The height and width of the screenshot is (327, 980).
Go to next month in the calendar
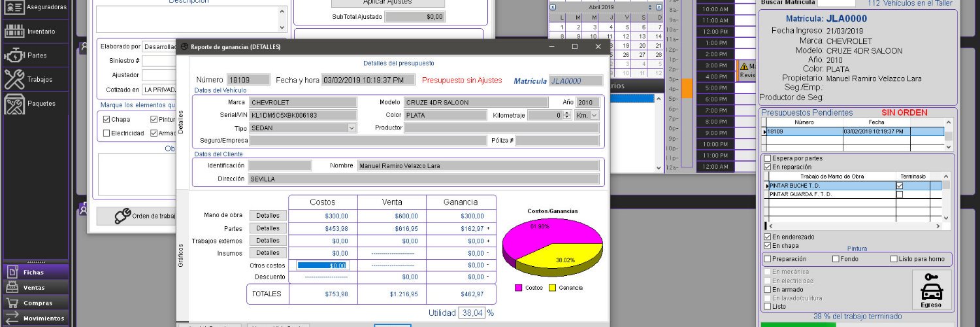[x=661, y=7]
